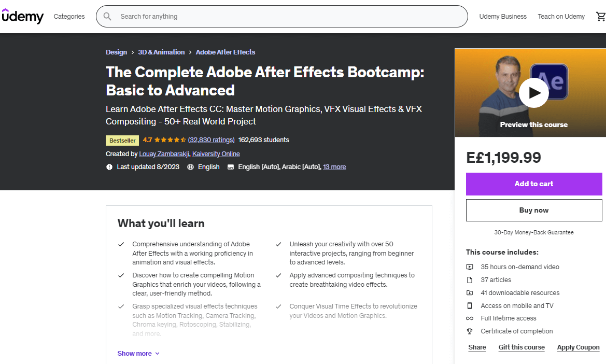Play the course preview video

tap(533, 93)
